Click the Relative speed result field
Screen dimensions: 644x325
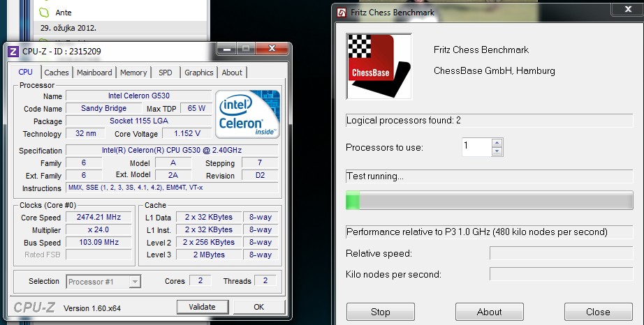[561, 253]
